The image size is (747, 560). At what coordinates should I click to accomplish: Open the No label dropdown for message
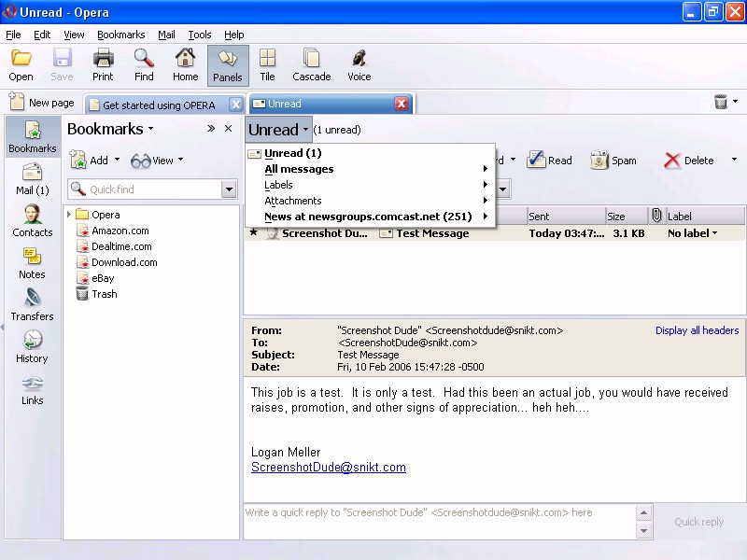pyautogui.click(x=693, y=233)
